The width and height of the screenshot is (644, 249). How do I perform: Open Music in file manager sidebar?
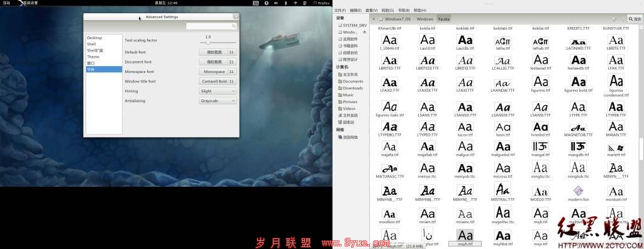point(346,95)
